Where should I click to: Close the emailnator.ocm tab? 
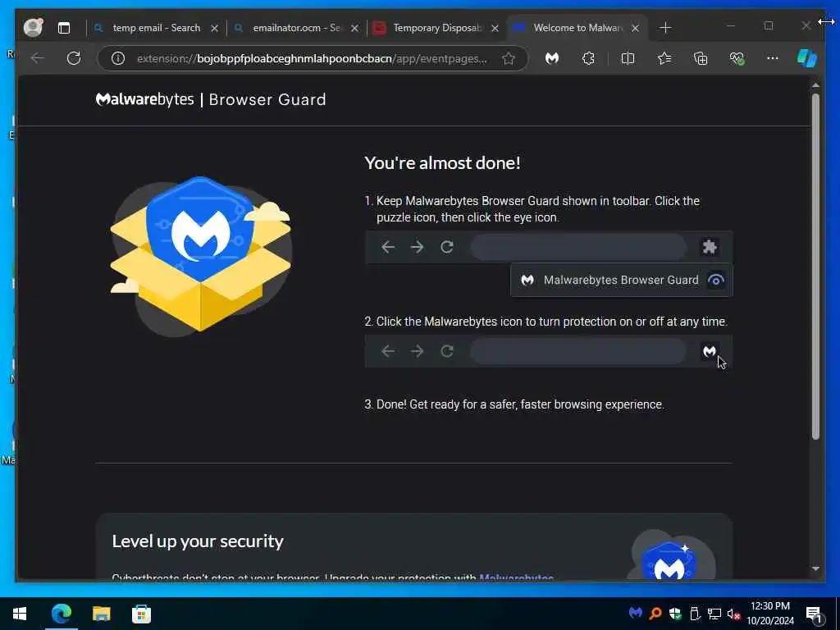coord(354,29)
